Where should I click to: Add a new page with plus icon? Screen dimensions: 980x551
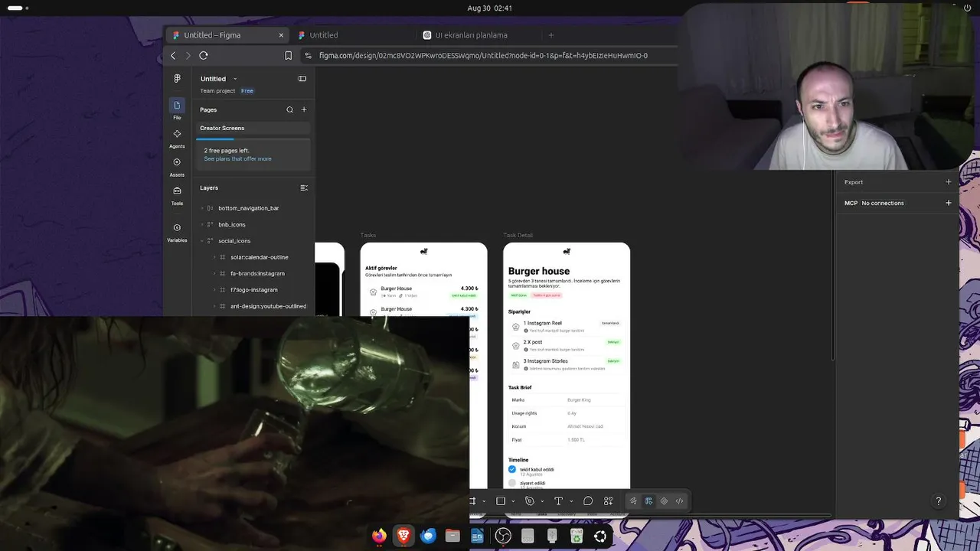click(x=304, y=109)
